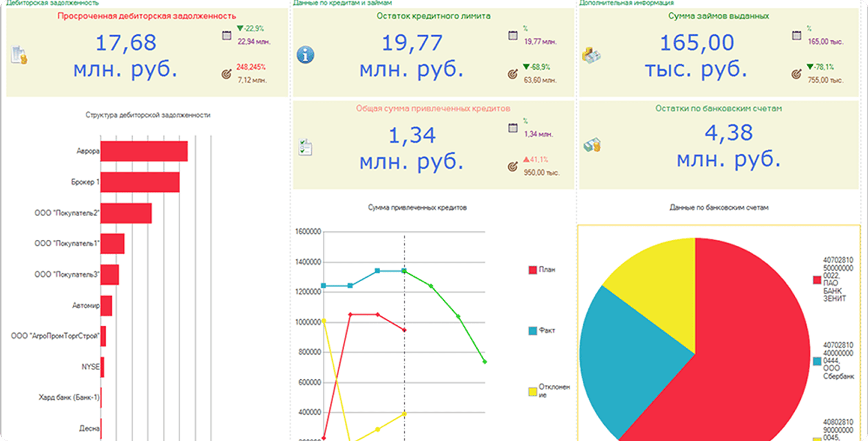
Task: Click green down arrow beside -68,9%
Action: click(x=527, y=67)
